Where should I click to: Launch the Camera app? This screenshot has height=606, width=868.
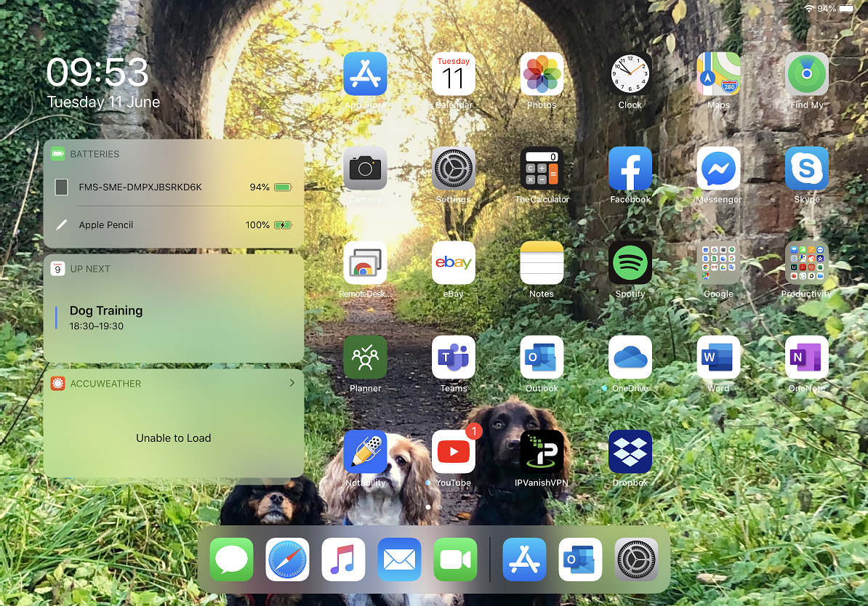[365, 169]
